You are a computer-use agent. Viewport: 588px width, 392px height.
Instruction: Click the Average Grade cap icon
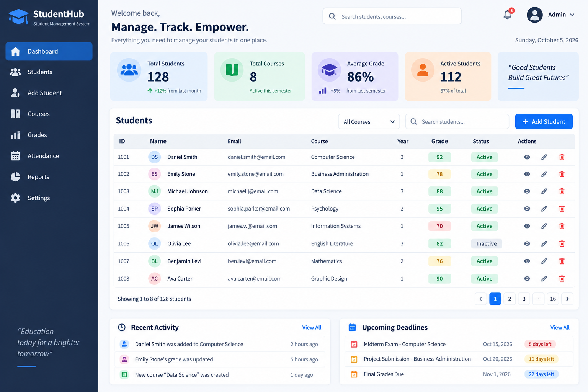tap(329, 70)
